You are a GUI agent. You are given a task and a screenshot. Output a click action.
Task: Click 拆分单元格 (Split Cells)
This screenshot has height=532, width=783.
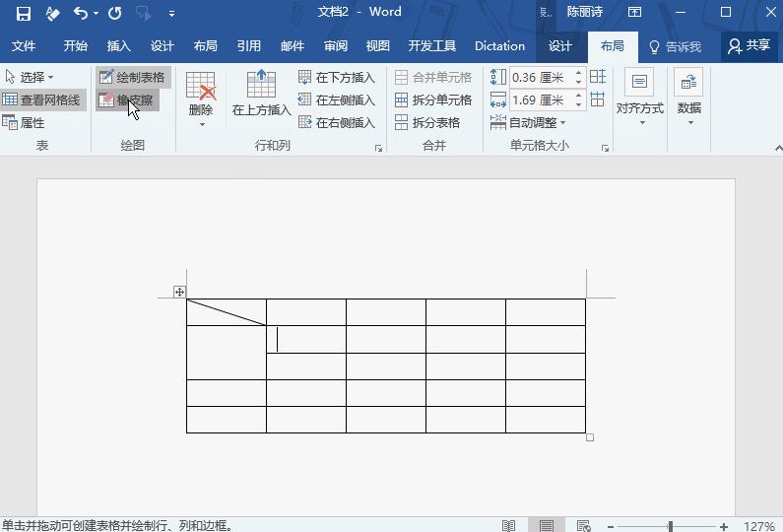click(x=433, y=100)
